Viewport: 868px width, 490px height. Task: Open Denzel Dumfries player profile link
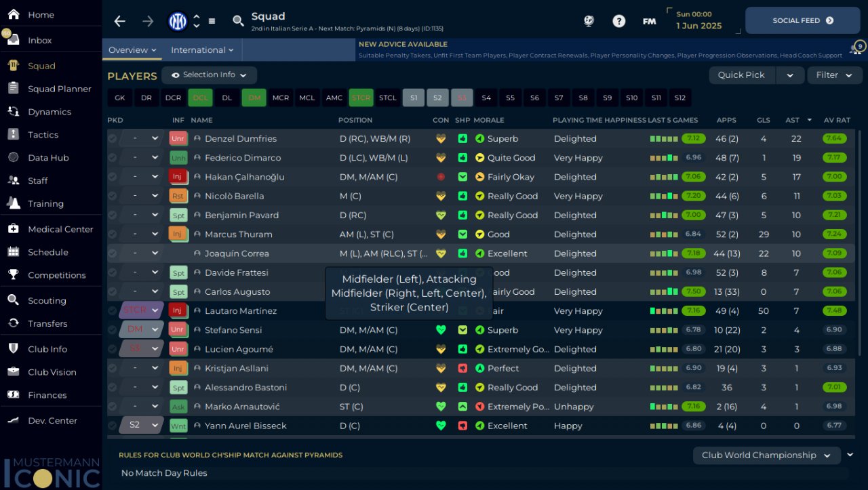click(x=241, y=139)
